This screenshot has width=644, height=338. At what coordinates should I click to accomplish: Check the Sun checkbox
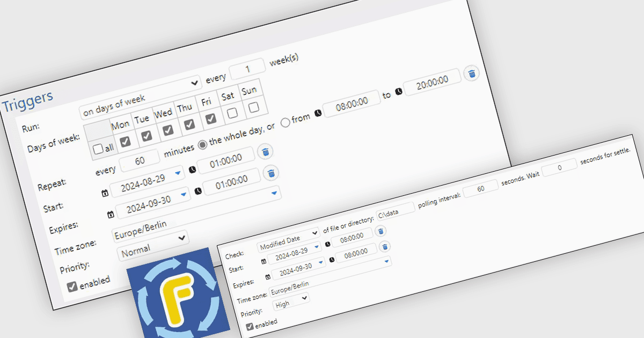[254, 107]
